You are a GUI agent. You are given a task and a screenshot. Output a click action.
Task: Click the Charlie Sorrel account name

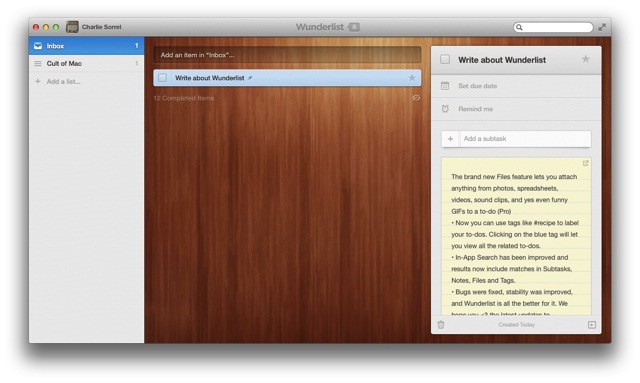tap(101, 27)
